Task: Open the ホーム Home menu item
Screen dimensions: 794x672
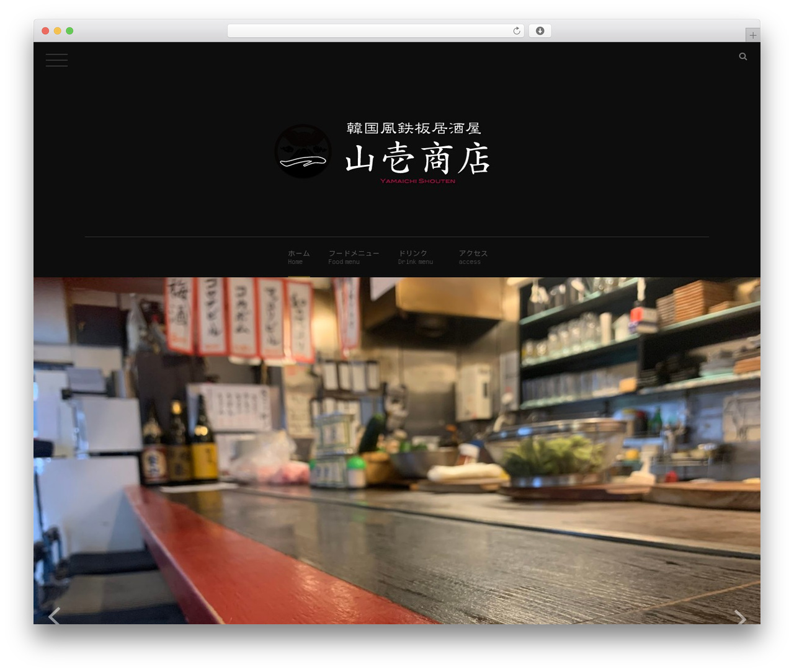Action: [x=298, y=257]
